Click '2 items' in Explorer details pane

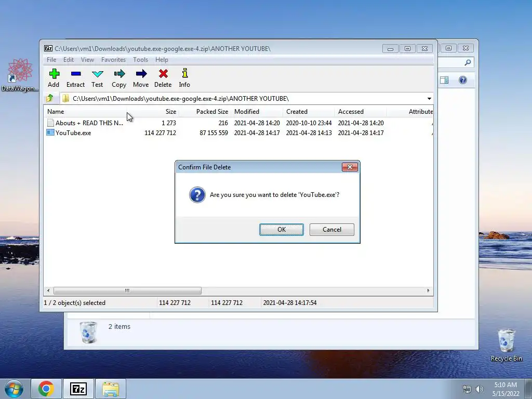click(x=119, y=326)
